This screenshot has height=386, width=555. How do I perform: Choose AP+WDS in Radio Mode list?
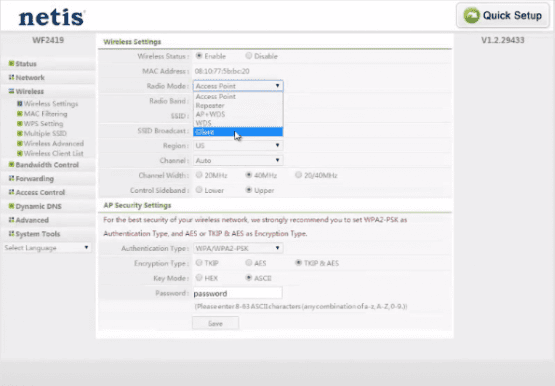point(238,114)
